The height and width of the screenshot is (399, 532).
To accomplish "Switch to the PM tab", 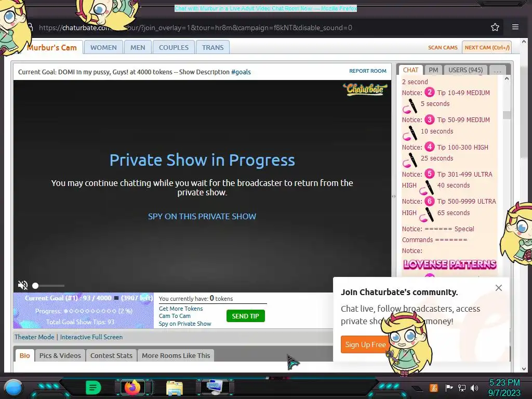I will click(433, 70).
